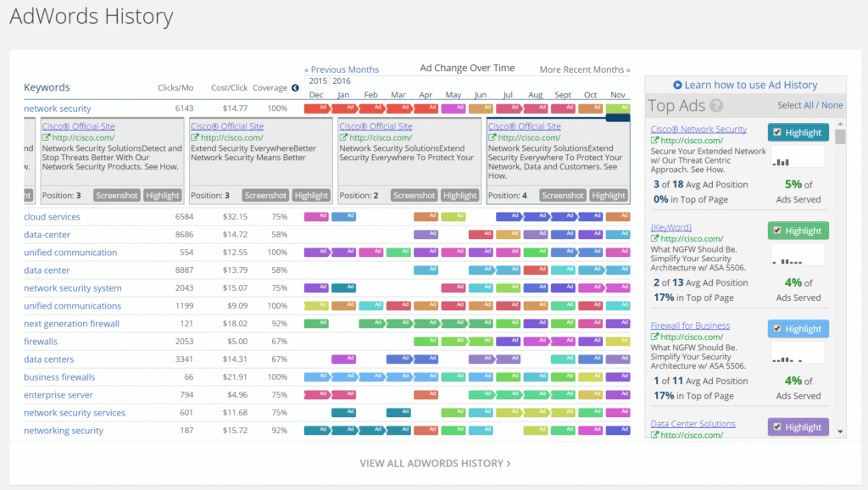This screenshot has height=490, width=868.
Task: Click network security services ad marker for Mar
Action: tap(398, 413)
